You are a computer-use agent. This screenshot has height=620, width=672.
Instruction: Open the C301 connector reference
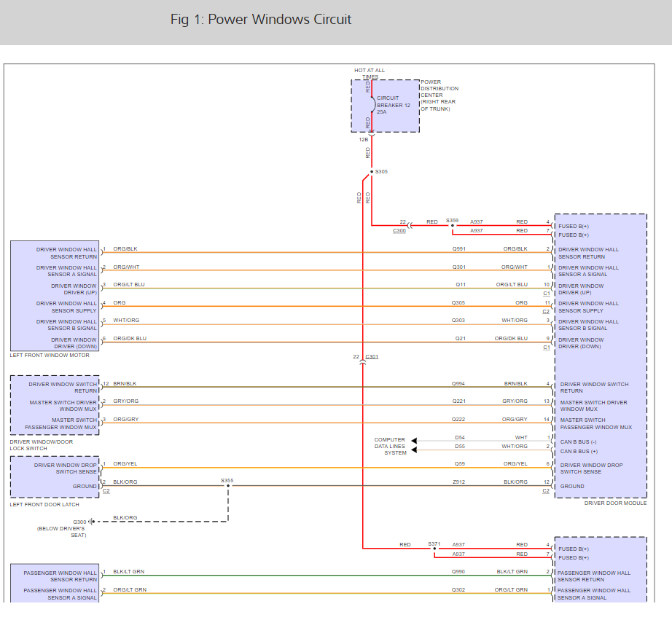click(x=372, y=356)
